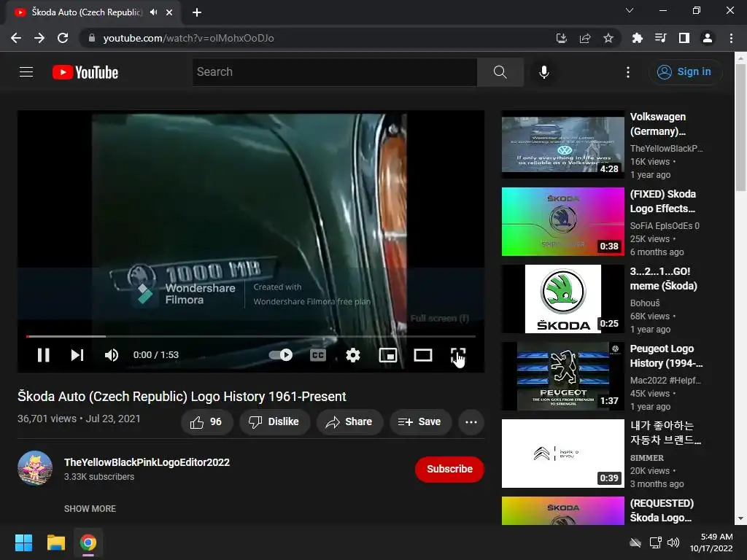Toggle the autoplay switch

coord(281,355)
